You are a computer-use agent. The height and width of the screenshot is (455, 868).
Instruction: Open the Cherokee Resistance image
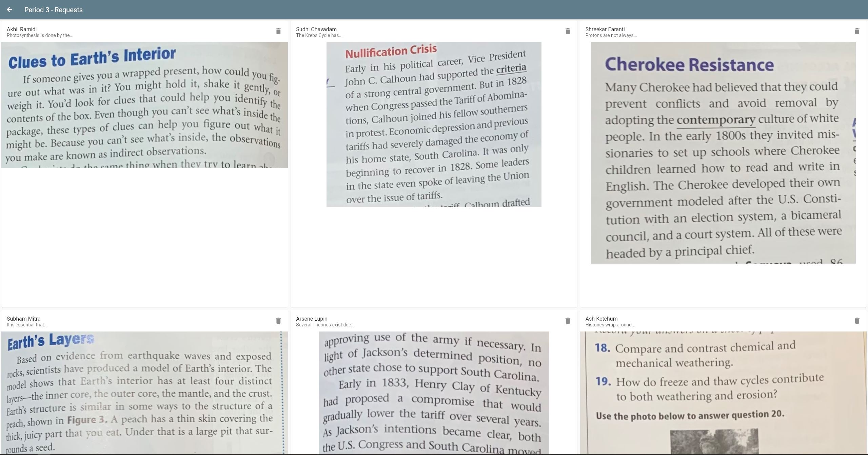[723, 153]
